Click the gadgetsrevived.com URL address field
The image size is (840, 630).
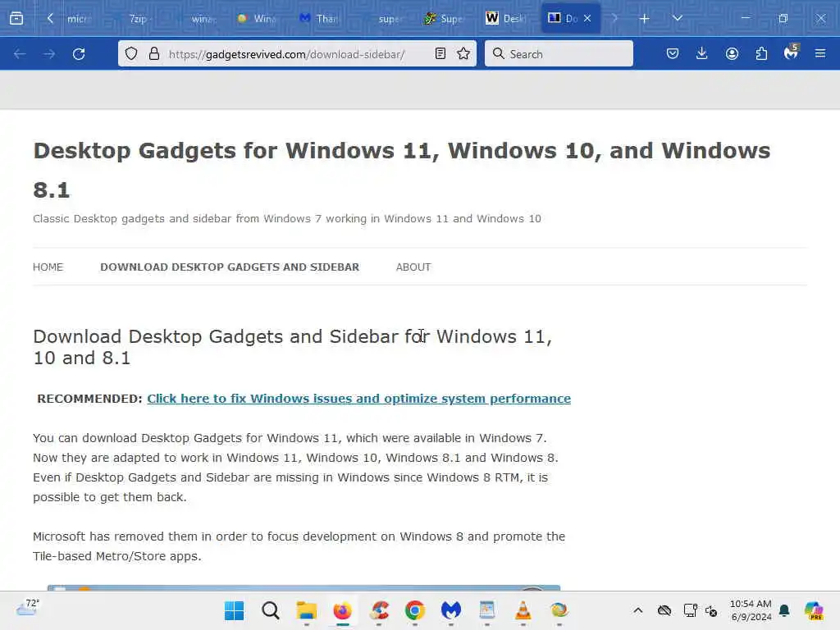click(286, 54)
